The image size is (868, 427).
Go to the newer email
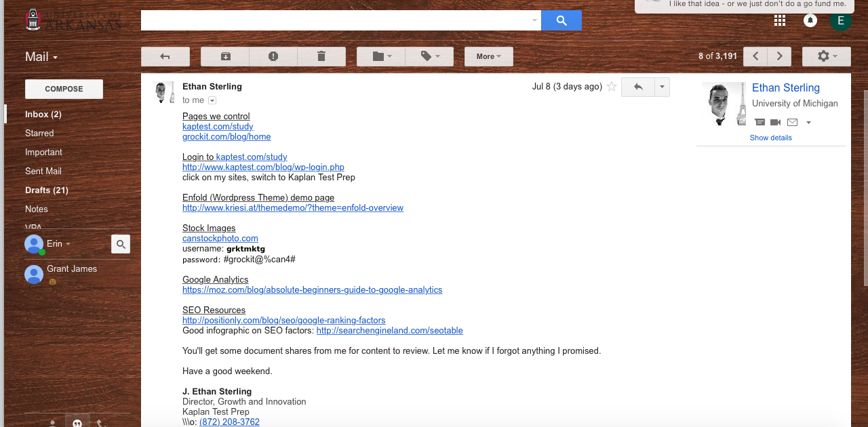coord(755,56)
